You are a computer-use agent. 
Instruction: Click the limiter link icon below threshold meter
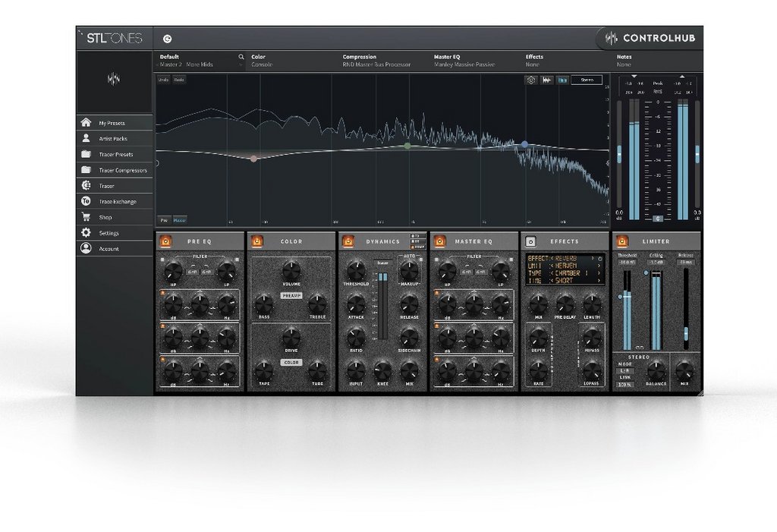640,347
